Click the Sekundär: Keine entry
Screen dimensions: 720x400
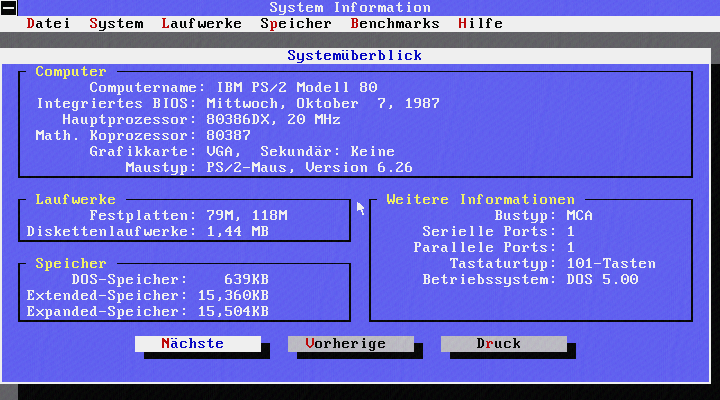(x=327, y=152)
